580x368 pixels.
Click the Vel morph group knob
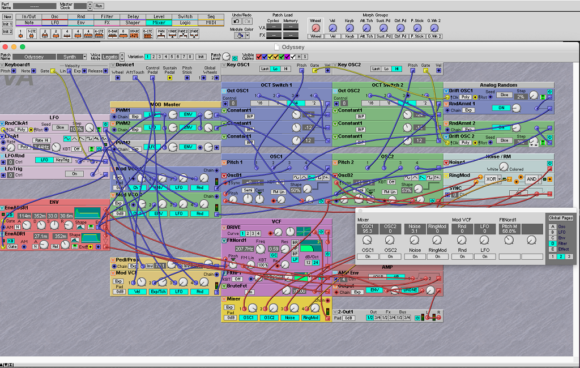click(x=332, y=28)
